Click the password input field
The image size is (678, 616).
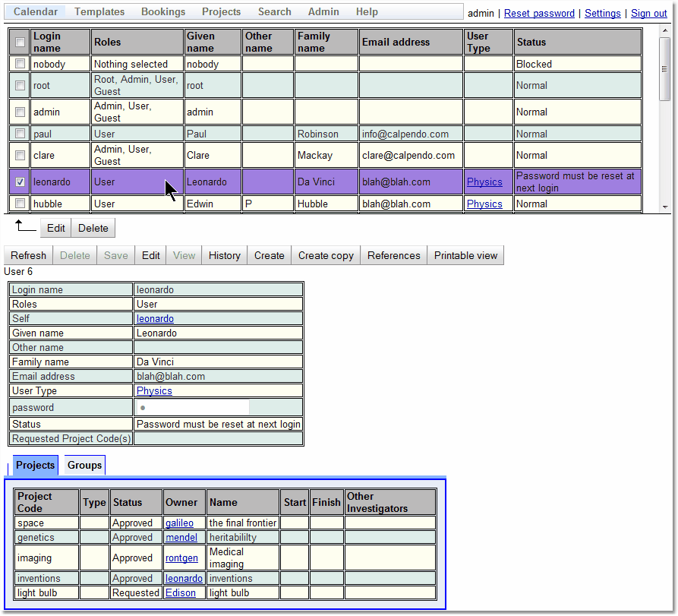pyautogui.click(x=193, y=408)
